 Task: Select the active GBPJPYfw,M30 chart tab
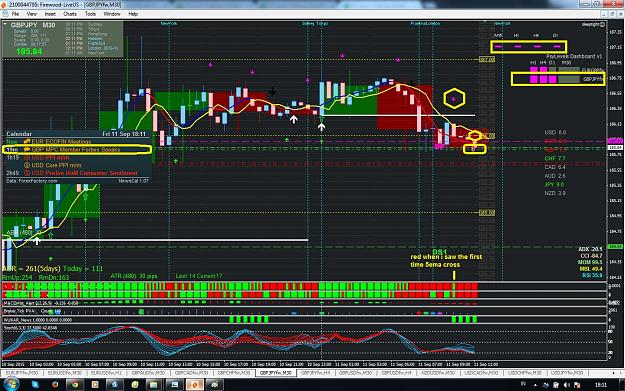coord(275,373)
